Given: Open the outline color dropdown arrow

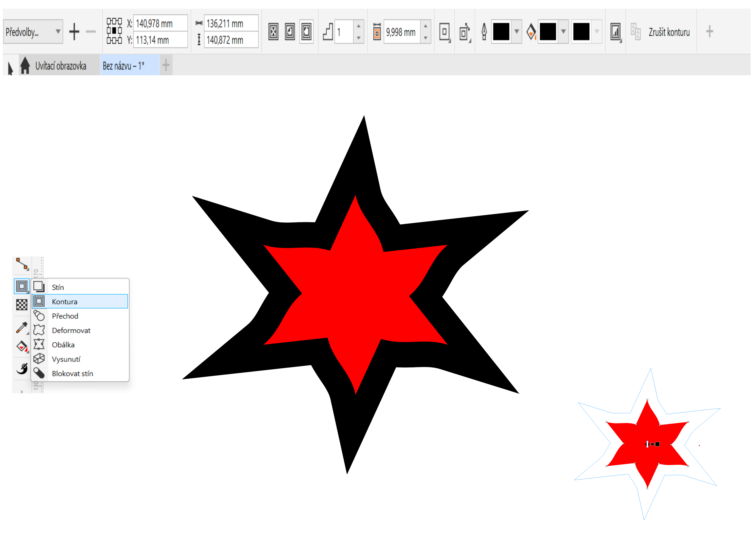Looking at the screenshot, I should pos(517,32).
